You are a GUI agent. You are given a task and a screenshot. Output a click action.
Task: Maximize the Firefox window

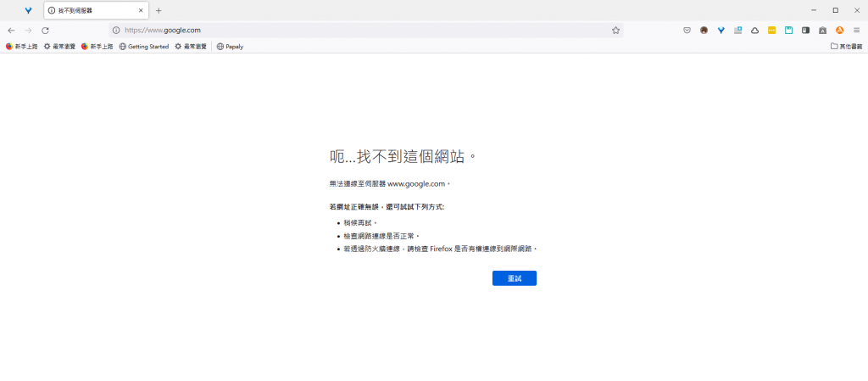835,10
